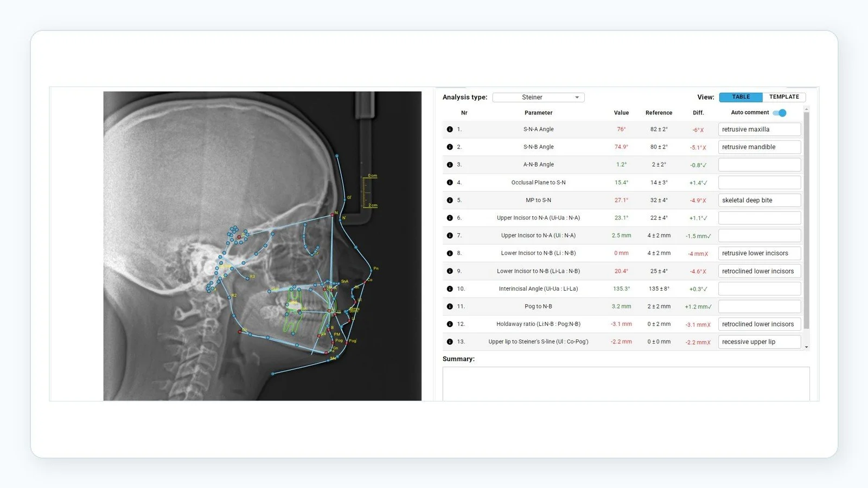Click the Interincisal Angle value 135.3°
This screenshot has height=488, width=868.
tap(621, 289)
